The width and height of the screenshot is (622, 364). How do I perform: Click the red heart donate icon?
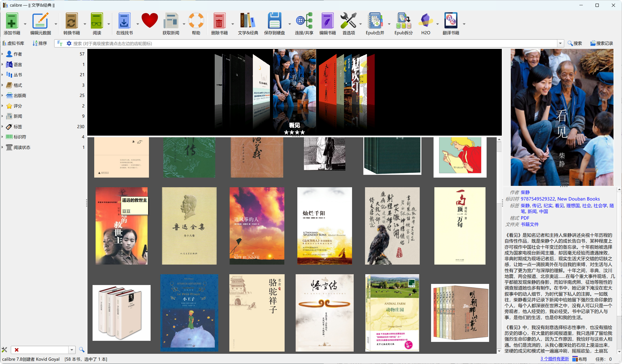click(x=149, y=21)
